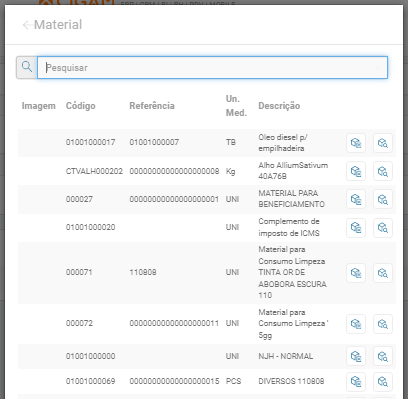View details icon for code 000071 row
This screenshot has height=399, width=408.
coord(383,273)
